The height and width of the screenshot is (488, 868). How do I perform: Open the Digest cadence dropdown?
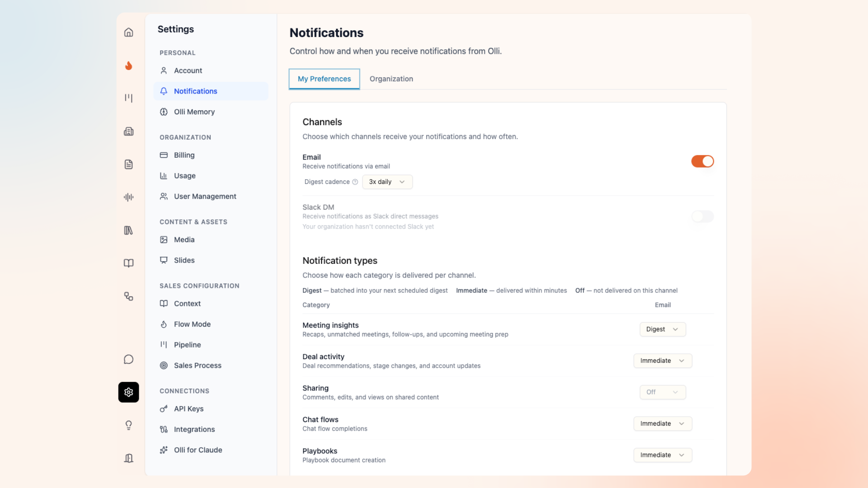[387, 182]
